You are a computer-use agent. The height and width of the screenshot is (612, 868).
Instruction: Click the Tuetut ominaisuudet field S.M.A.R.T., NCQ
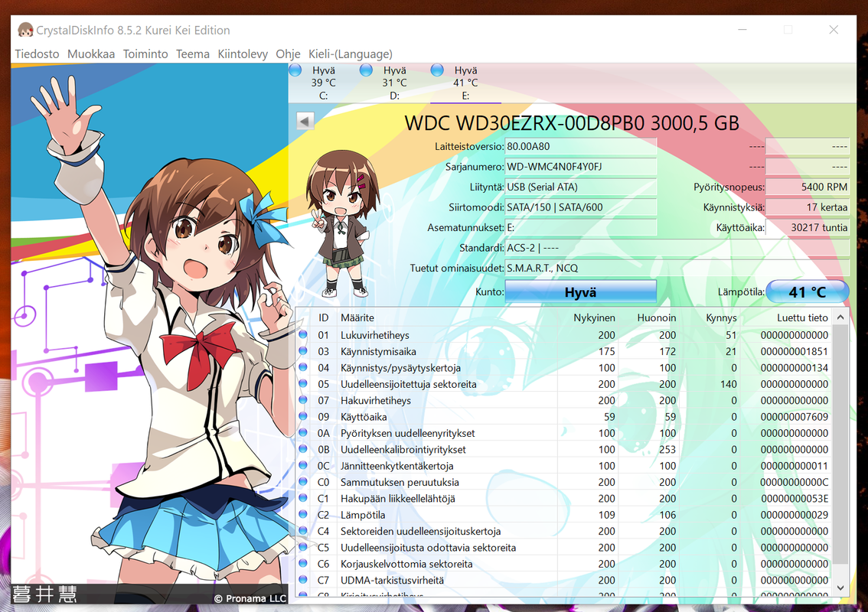point(677,268)
